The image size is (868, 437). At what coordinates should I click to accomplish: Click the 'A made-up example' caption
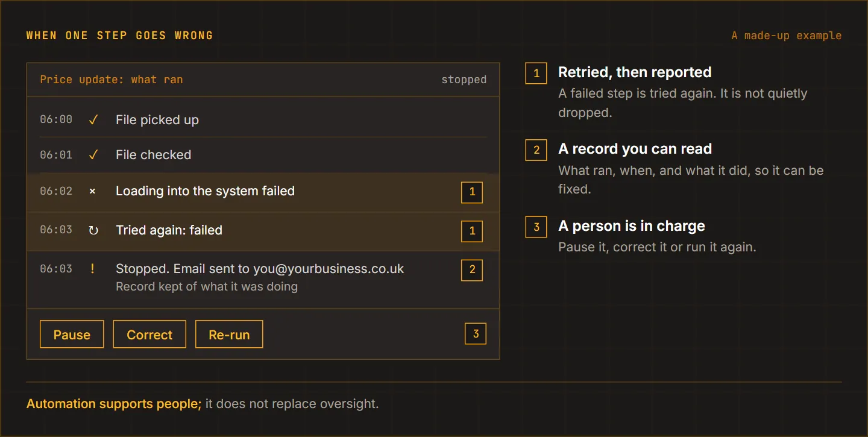pyautogui.click(x=787, y=36)
